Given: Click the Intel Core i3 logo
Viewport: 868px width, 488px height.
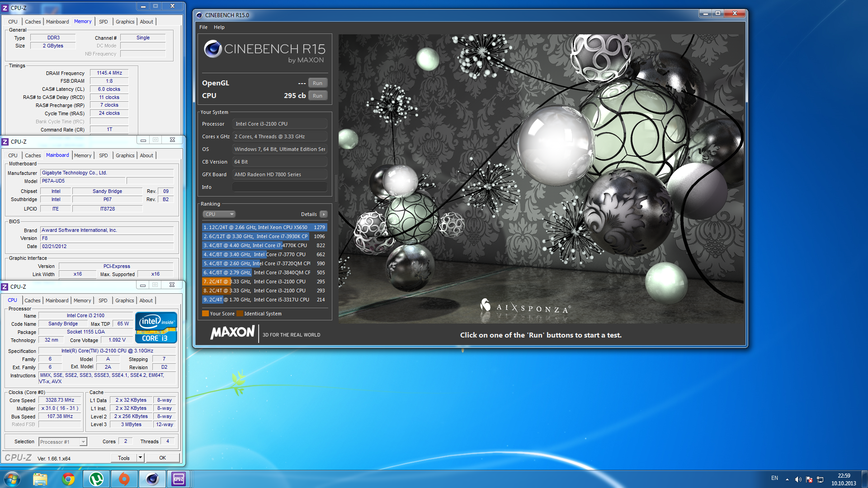Looking at the screenshot, I should [156, 328].
